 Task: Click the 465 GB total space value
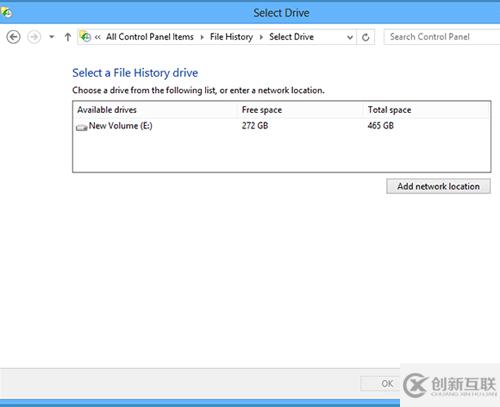pyautogui.click(x=381, y=126)
